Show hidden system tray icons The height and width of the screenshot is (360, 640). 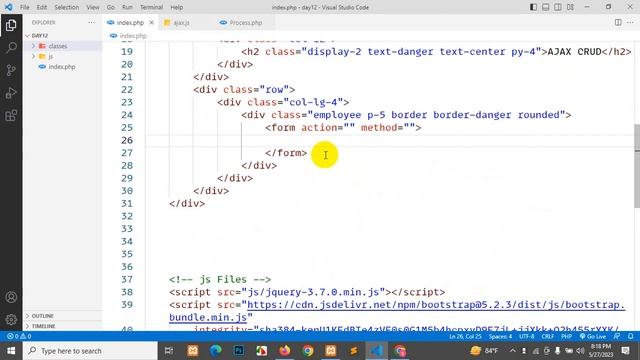pos(513,351)
